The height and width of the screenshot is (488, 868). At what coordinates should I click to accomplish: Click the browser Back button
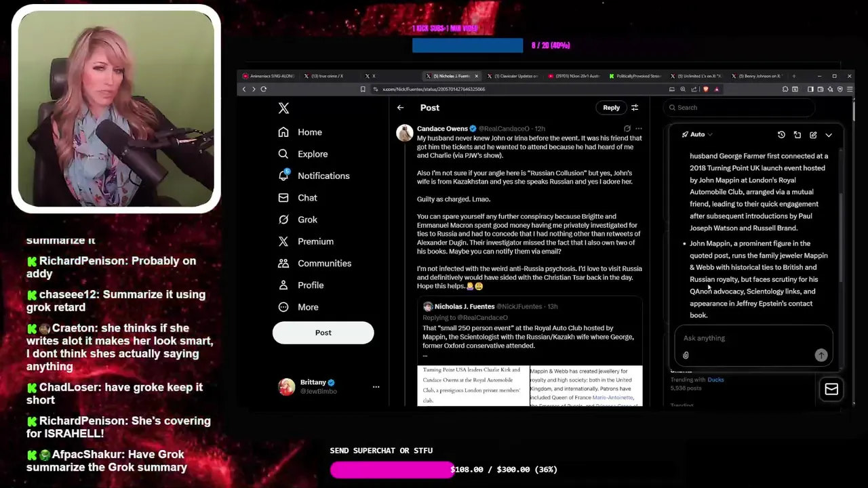[244, 89]
